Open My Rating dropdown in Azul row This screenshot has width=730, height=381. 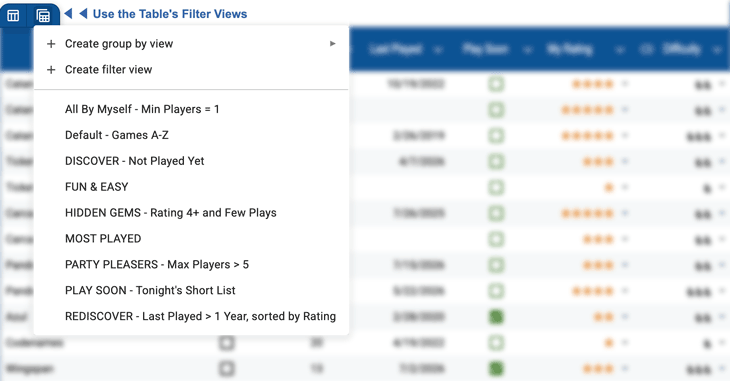point(625,317)
